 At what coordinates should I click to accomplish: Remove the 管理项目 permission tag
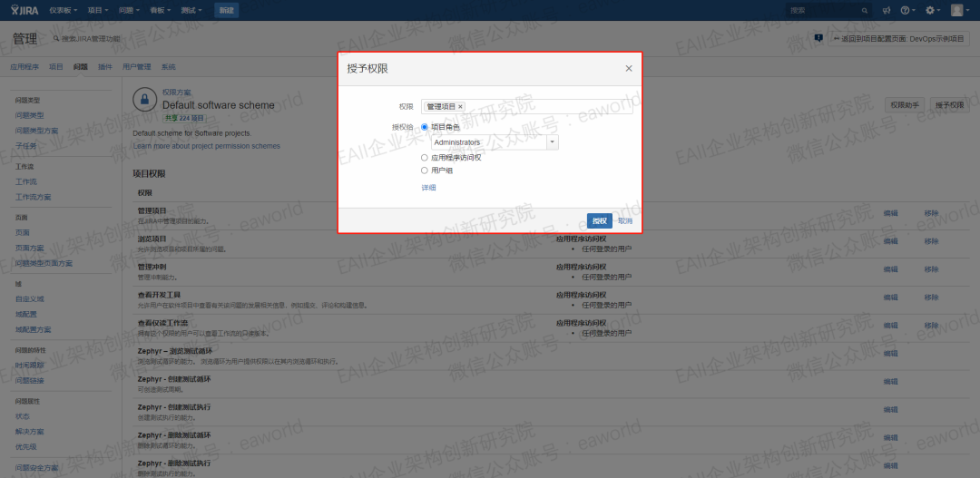[x=461, y=107]
